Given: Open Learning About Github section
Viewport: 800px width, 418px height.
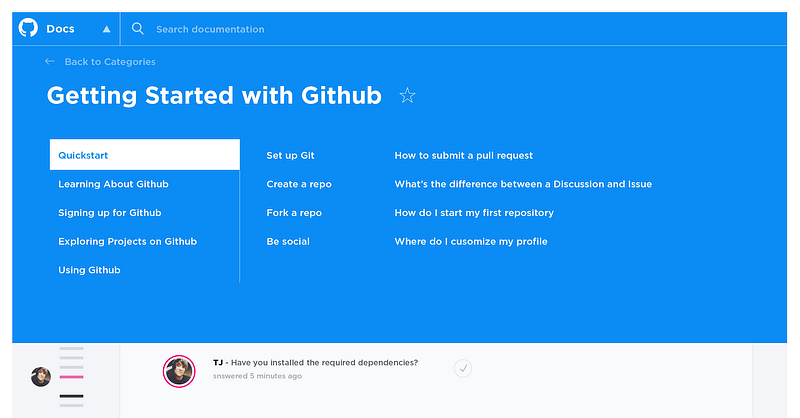Looking at the screenshot, I should [x=113, y=184].
